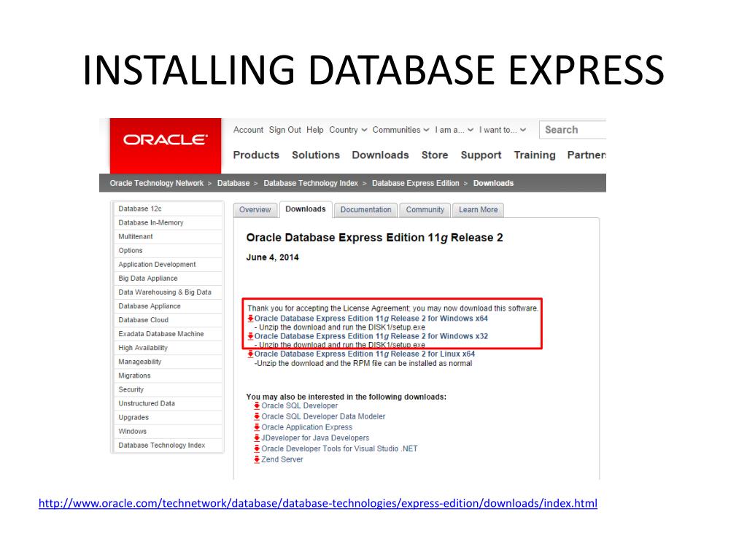This screenshot has height=560, width=747.
Task: Open Options in sidebar
Action: coord(168,251)
